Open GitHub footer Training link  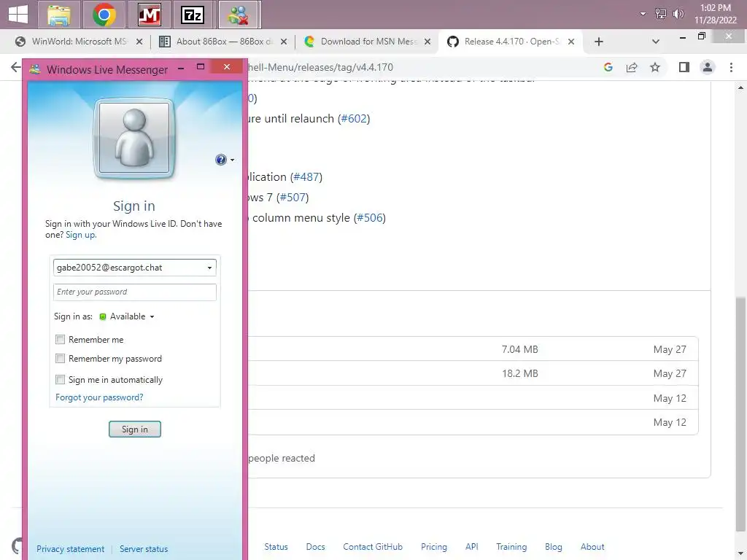click(511, 547)
